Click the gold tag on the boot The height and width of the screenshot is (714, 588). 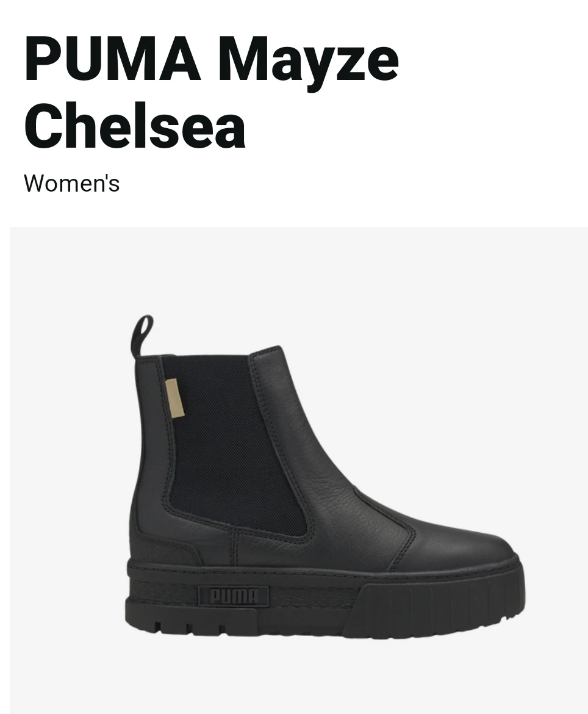point(174,397)
